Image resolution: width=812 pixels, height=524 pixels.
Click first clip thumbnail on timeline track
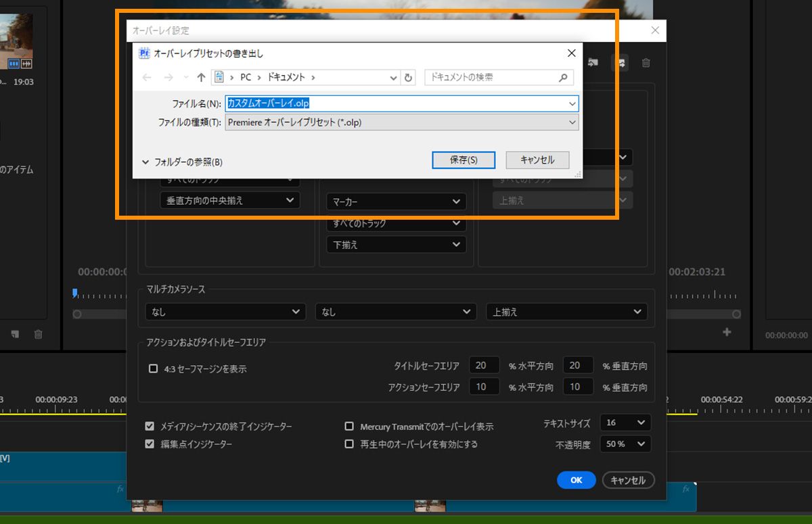click(x=147, y=506)
